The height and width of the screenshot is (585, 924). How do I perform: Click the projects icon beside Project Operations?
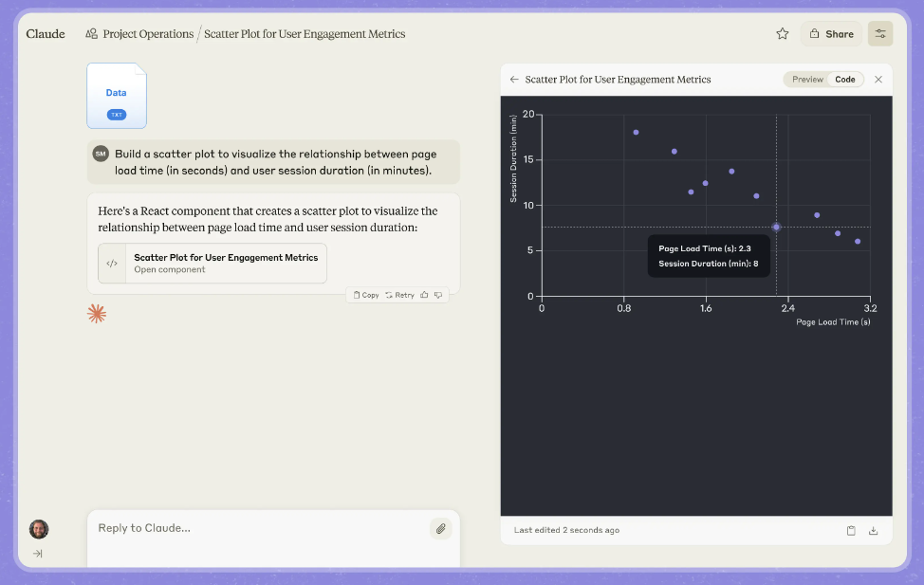tap(91, 33)
